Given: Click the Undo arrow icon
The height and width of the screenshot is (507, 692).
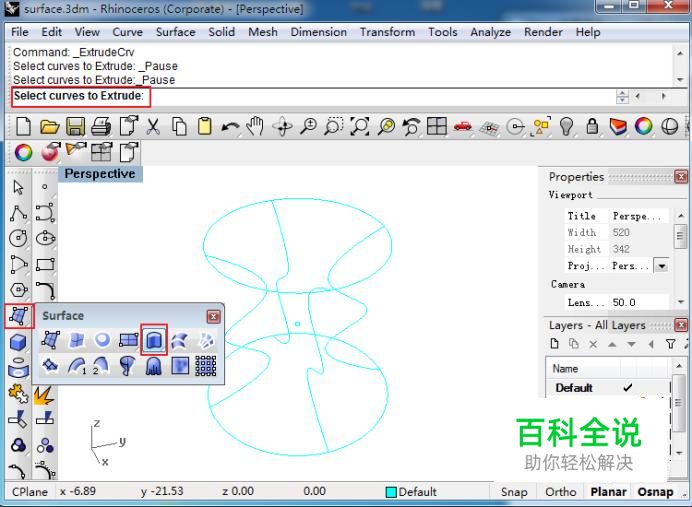Looking at the screenshot, I should pyautogui.click(x=230, y=128).
